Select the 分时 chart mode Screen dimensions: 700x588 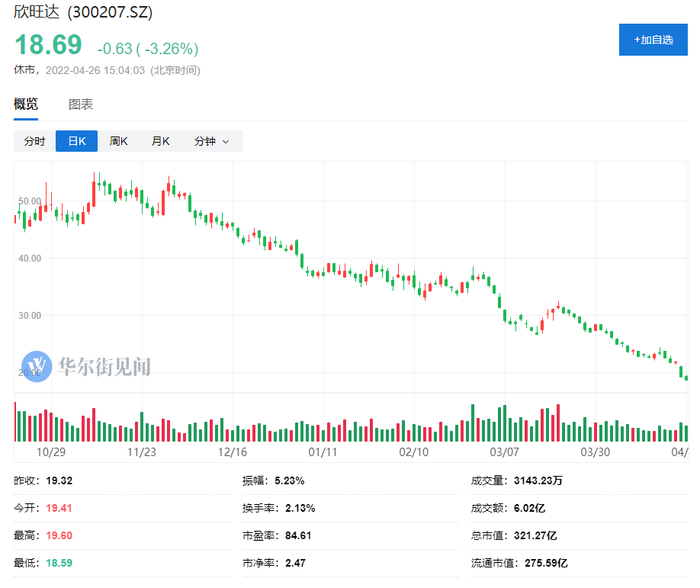click(x=34, y=141)
